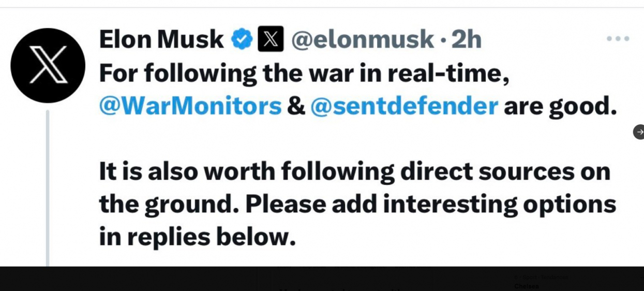Open the round X logo profile avatar

click(48, 65)
